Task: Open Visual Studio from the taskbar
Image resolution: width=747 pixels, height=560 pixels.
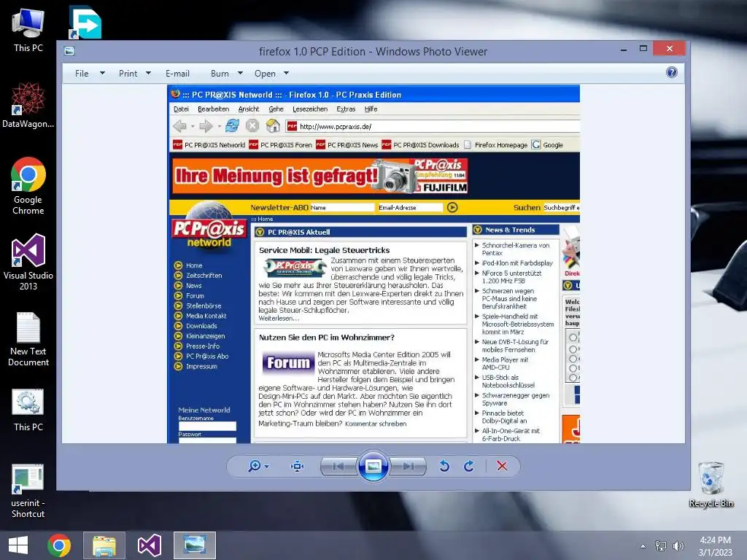Action: [x=149, y=545]
